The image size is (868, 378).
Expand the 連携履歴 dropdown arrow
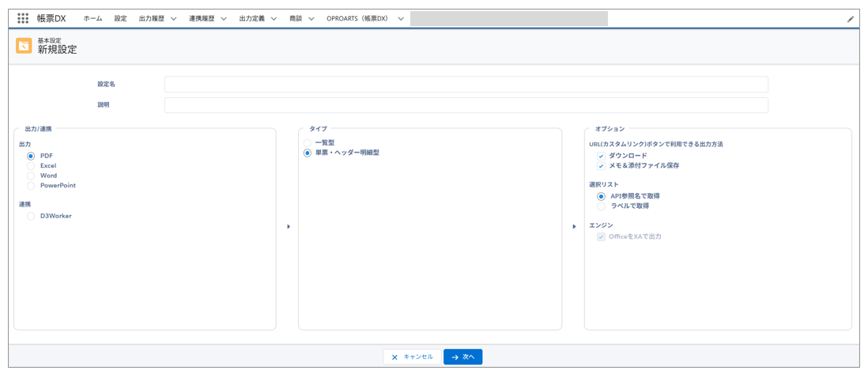click(x=224, y=19)
